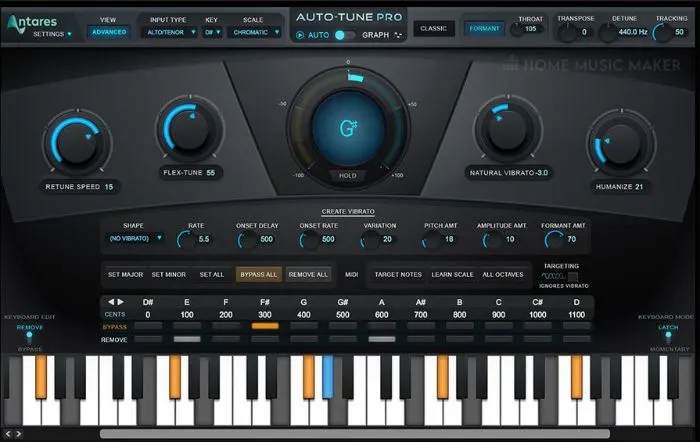
Task: Open the Key D# dropdown
Action: tap(212, 32)
